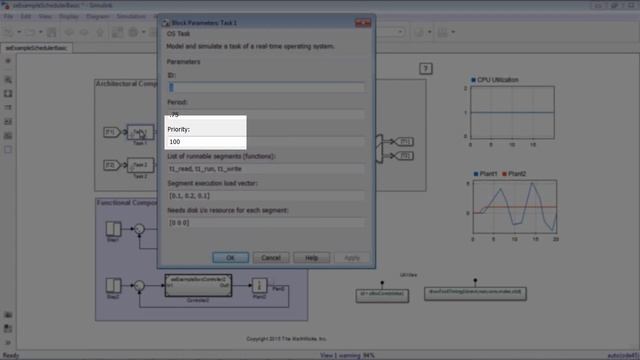The image size is (640, 360).
Task: Click palette icon directly above Ready status text
Action: (x=8, y=342)
